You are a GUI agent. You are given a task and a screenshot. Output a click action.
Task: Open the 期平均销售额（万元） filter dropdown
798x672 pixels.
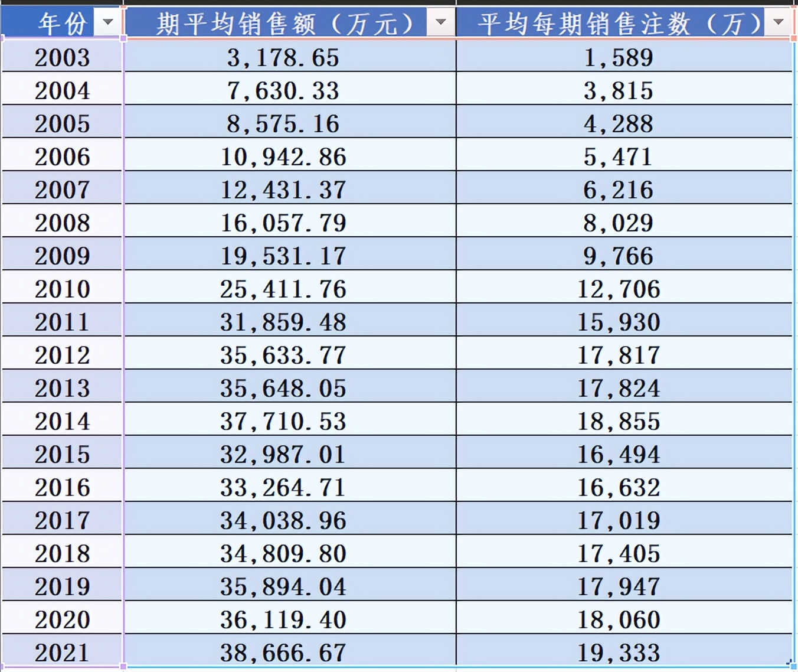(x=440, y=22)
